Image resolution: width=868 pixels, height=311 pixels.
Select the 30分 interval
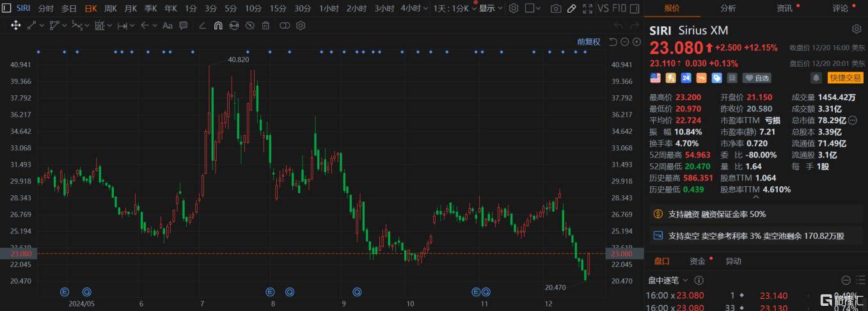(x=303, y=8)
